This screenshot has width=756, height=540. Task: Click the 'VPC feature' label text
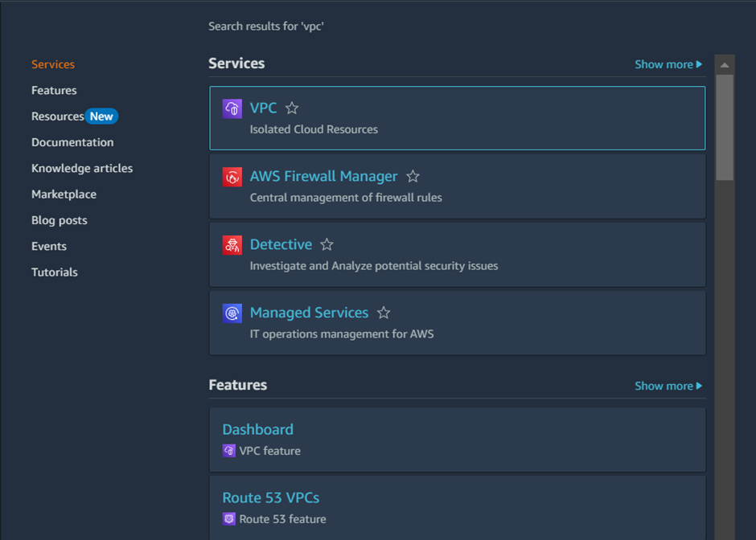(x=270, y=451)
